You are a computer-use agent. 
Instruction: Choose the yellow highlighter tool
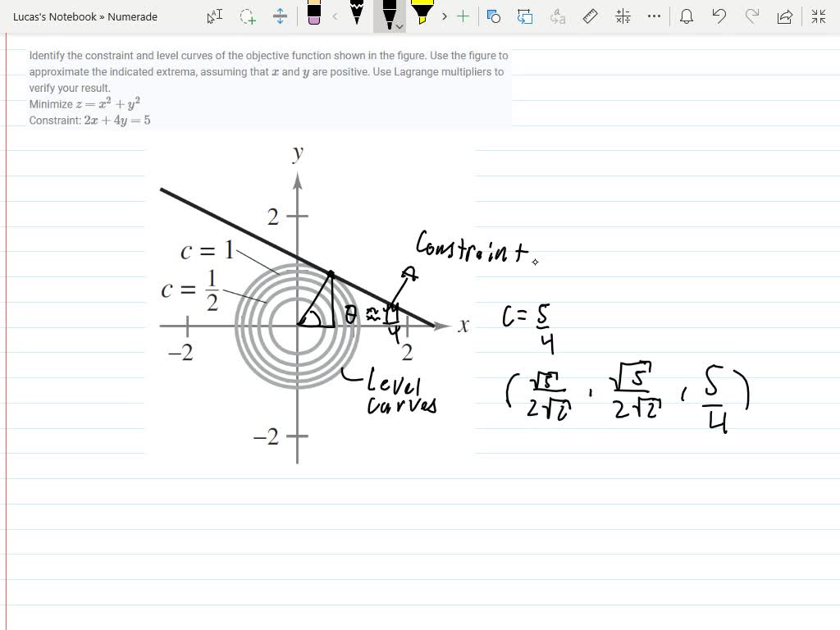pyautogui.click(x=424, y=15)
